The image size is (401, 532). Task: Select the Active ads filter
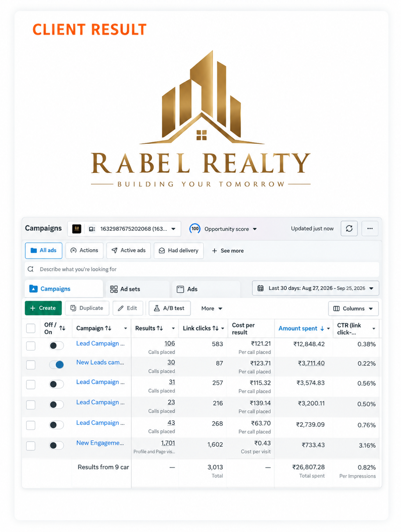(x=129, y=250)
